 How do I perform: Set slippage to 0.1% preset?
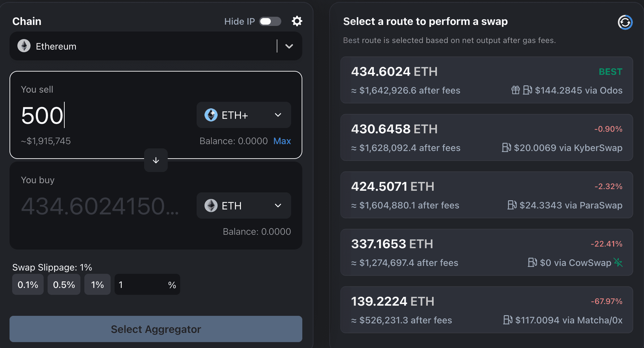pyautogui.click(x=28, y=285)
